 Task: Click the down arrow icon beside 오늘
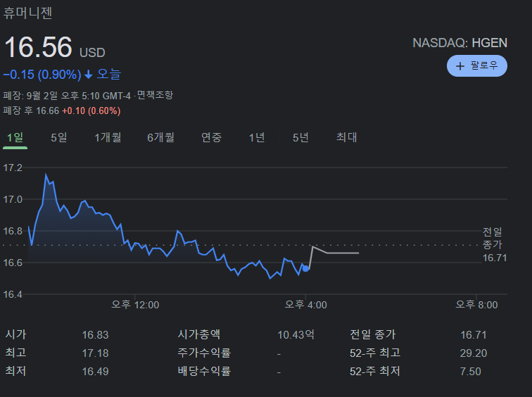point(89,75)
